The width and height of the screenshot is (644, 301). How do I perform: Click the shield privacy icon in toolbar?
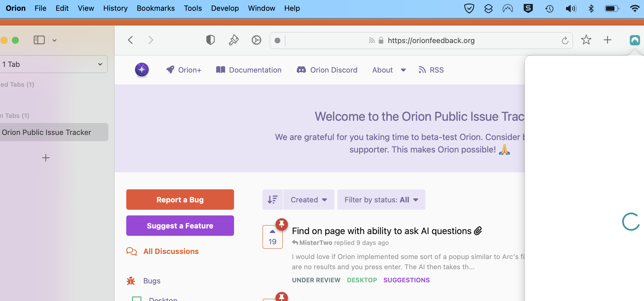pos(210,40)
